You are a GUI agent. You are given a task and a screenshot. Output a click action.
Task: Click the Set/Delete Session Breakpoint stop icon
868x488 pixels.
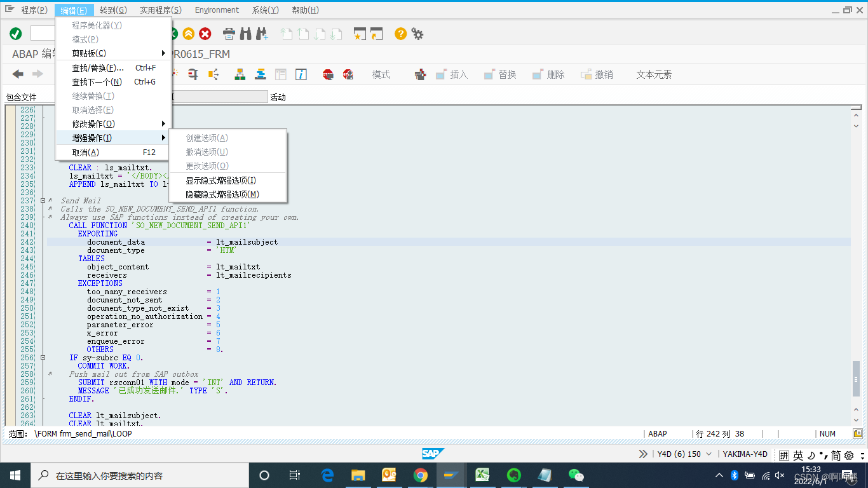(x=328, y=74)
